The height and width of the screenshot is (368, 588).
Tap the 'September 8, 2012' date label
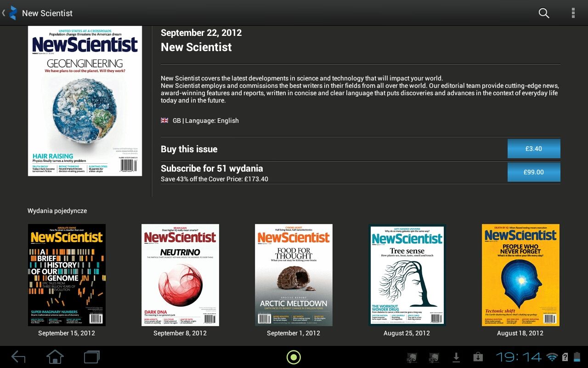pyautogui.click(x=180, y=333)
